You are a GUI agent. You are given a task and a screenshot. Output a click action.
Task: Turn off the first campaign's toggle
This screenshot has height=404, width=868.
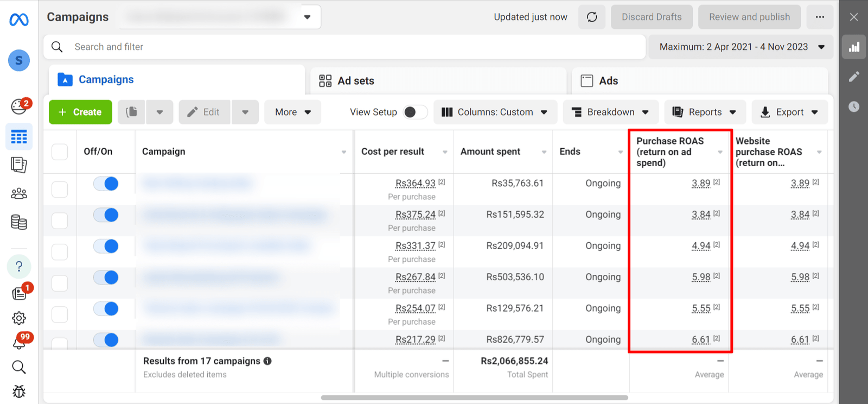point(106,184)
